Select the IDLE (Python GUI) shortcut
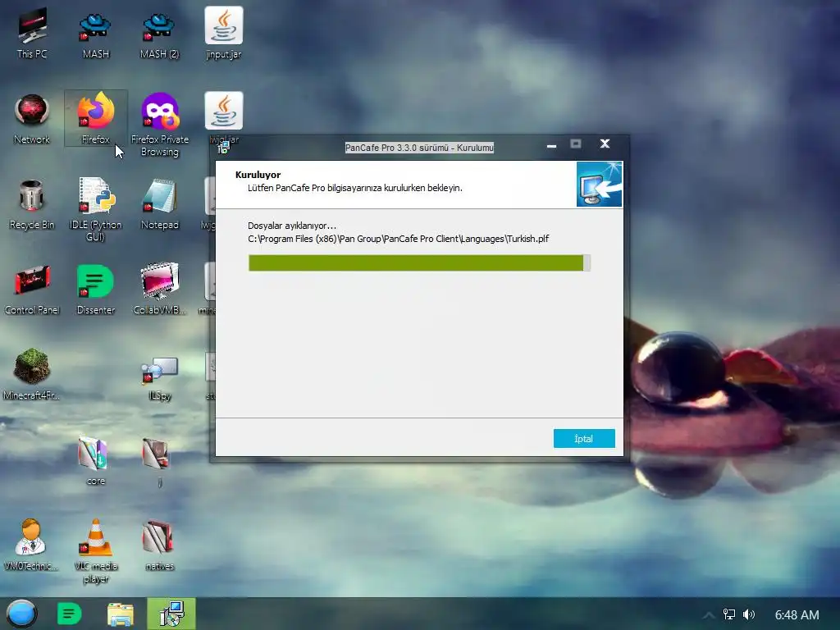Viewport: 840px width, 630px height. pyautogui.click(x=95, y=209)
